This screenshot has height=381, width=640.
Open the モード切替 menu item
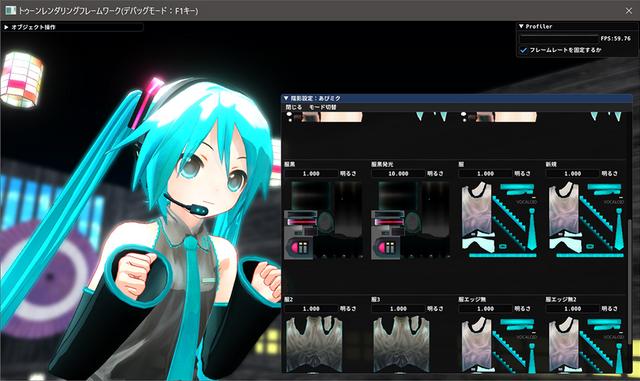coord(322,107)
